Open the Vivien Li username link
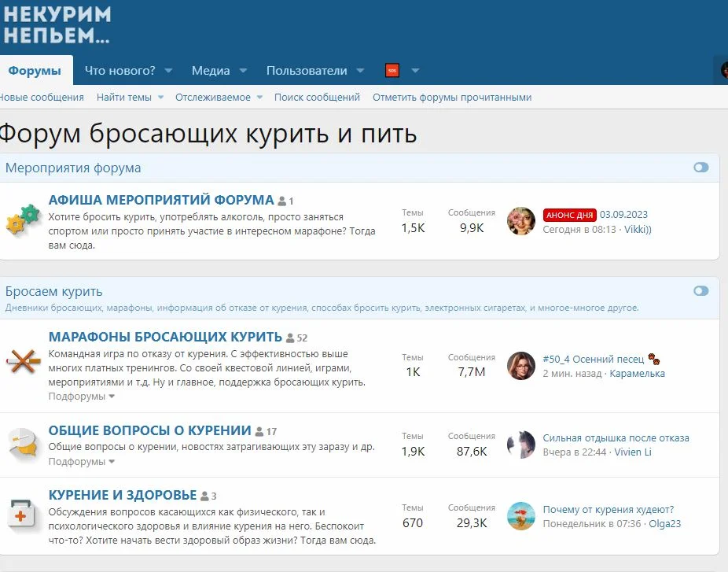The width and height of the screenshot is (728, 572). (x=633, y=452)
